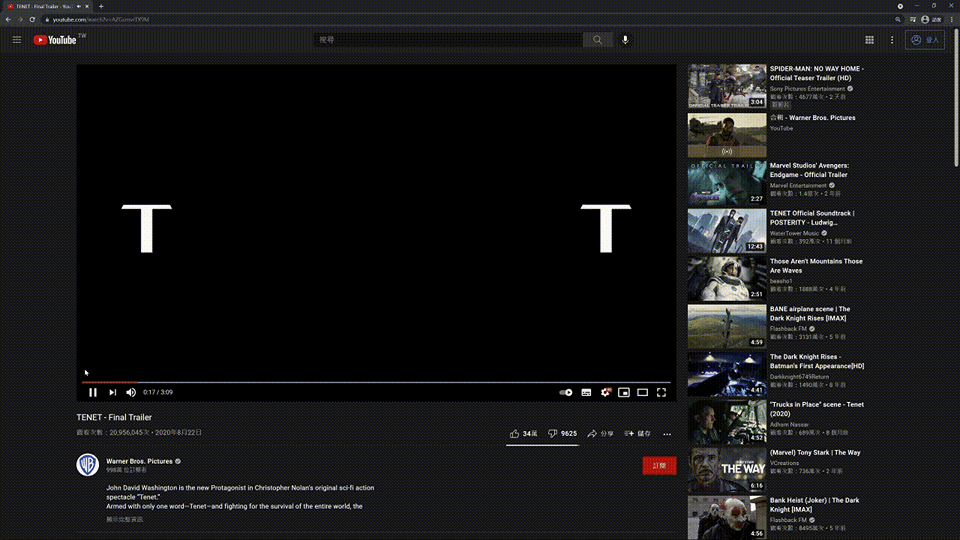Expand the full video description

click(124, 519)
